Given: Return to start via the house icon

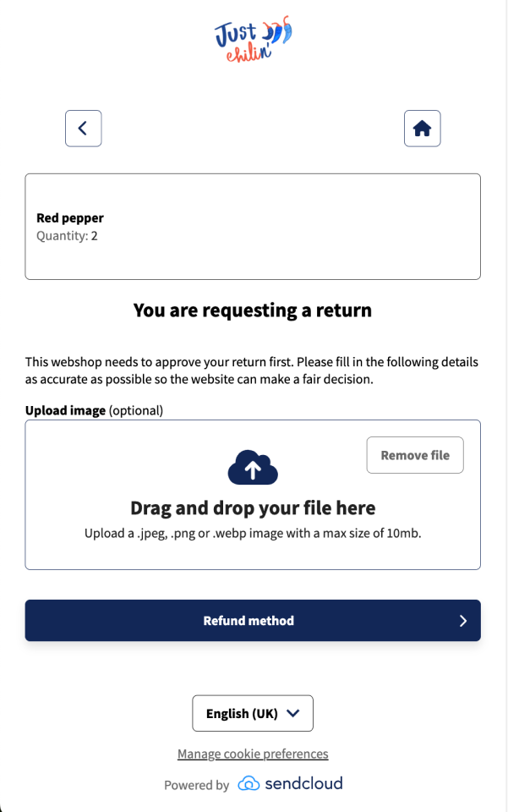Looking at the screenshot, I should [x=422, y=128].
